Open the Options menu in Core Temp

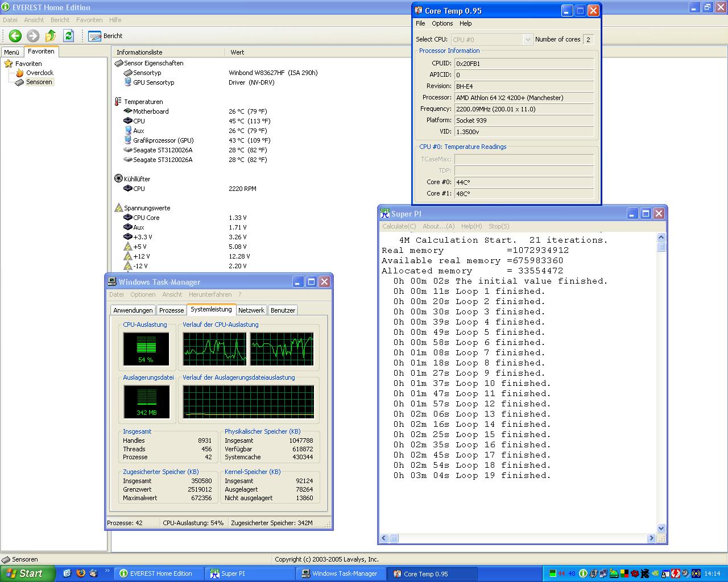click(442, 23)
